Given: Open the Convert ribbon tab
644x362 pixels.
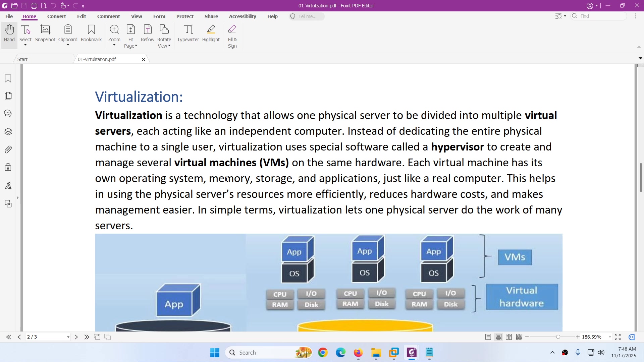Looking at the screenshot, I should point(57,16).
